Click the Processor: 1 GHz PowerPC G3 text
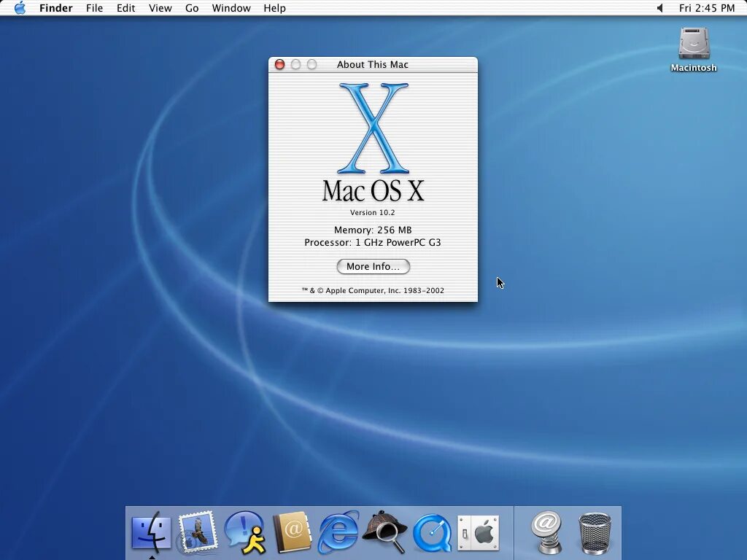The height and width of the screenshot is (560, 747). point(373,242)
